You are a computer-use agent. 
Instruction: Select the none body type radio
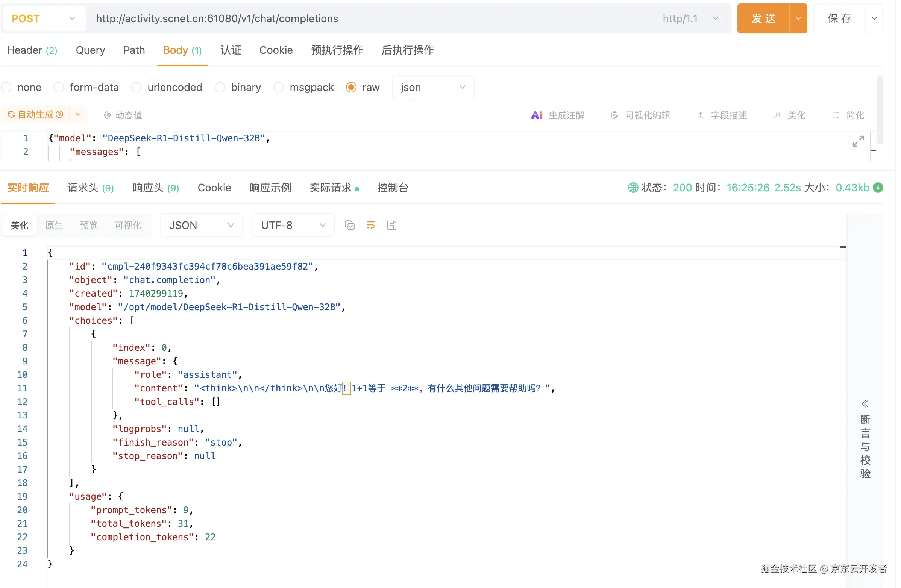coord(6,87)
